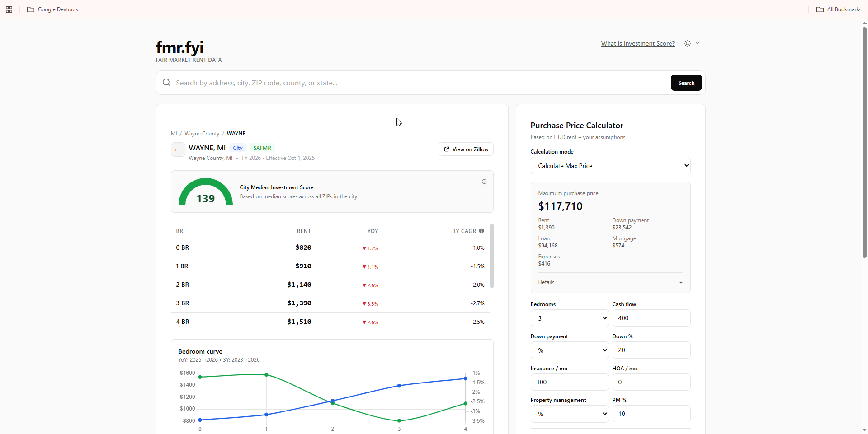
Task: Open the Property management type dropdown
Action: [x=570, y=414]
